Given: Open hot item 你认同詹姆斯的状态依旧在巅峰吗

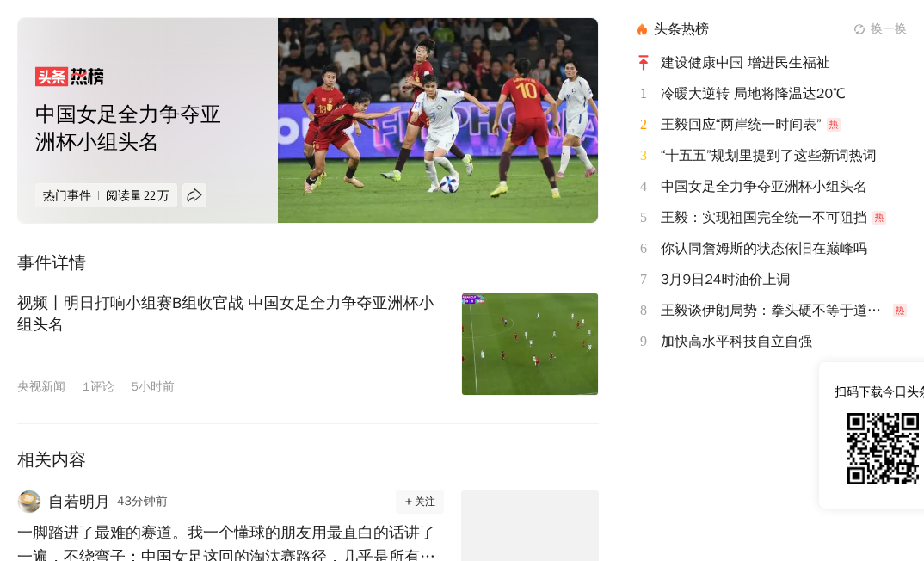Looking at the screenshot, I should click(x=764, y=249).
